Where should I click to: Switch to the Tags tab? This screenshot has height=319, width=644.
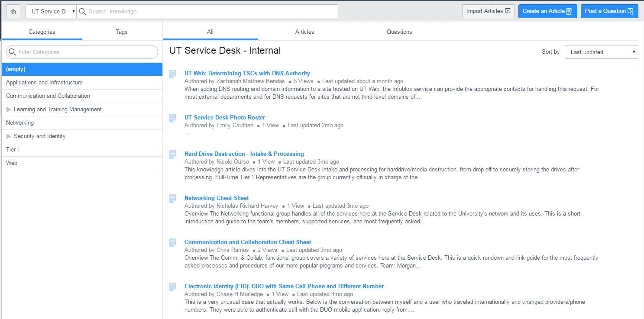(x=122, y=32)
